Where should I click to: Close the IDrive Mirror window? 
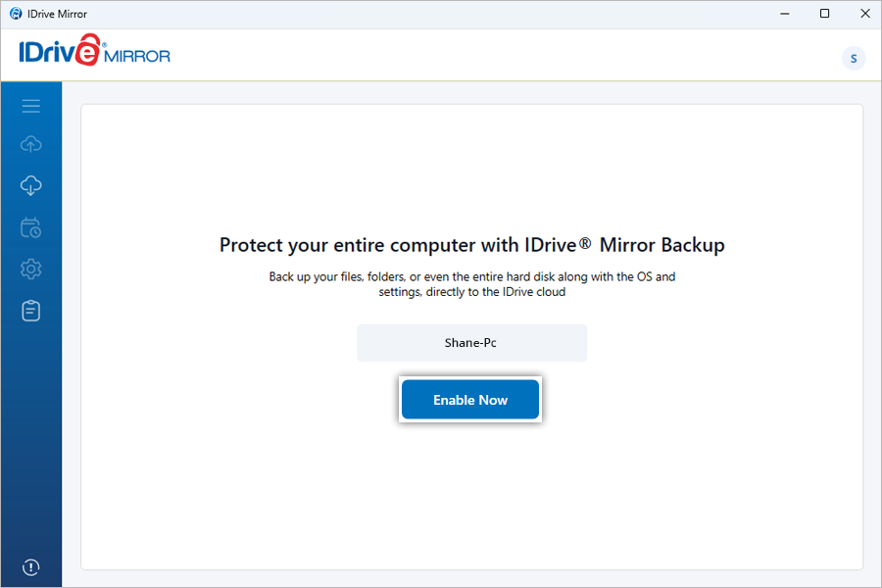tap(862, 14)
